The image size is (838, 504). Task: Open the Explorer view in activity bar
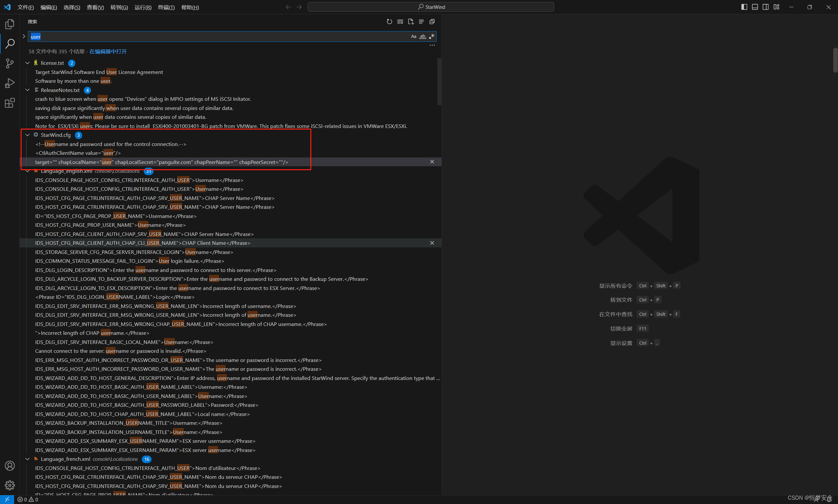10,24
